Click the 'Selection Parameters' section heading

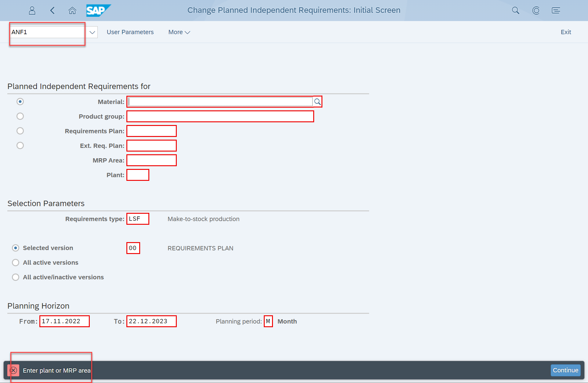pos(46,203)
